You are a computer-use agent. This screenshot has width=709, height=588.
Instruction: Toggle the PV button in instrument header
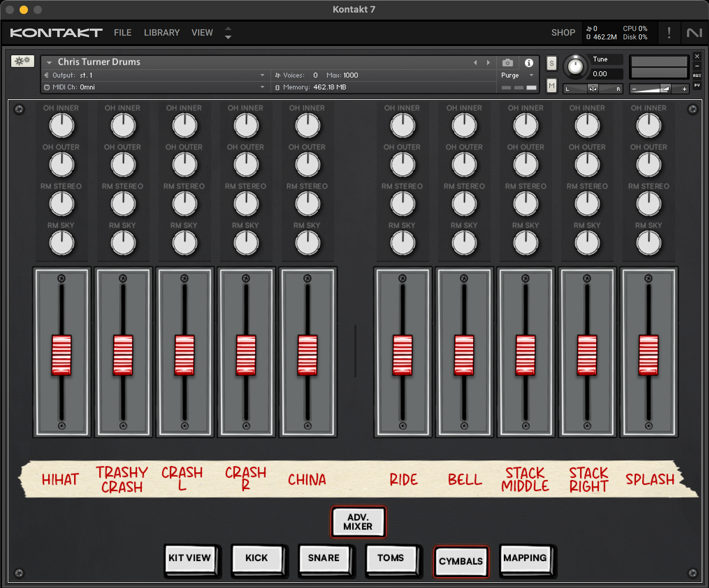pyautogui.click(x=697, y=85)
